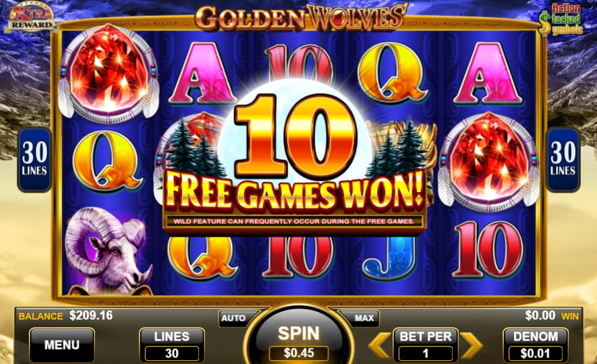597x364 pixels.
Task: Decrease bet per line with left arrow
Action: coord(379,345)
